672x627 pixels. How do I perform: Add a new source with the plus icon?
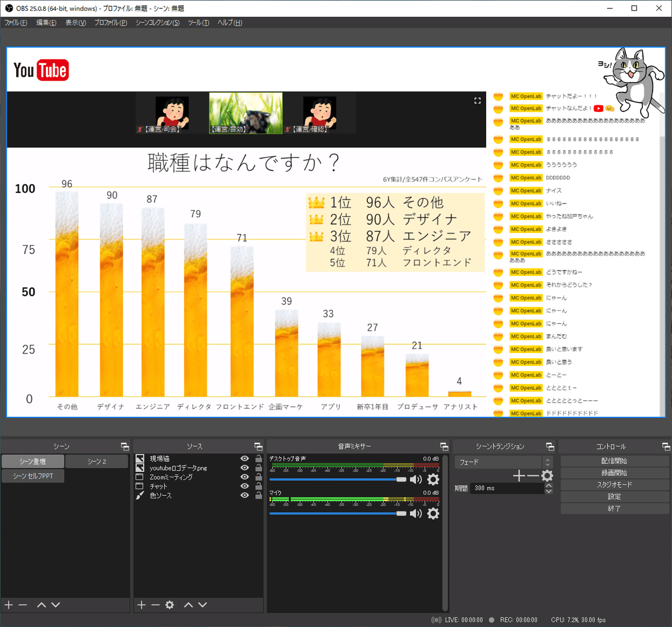click(142, 605)
